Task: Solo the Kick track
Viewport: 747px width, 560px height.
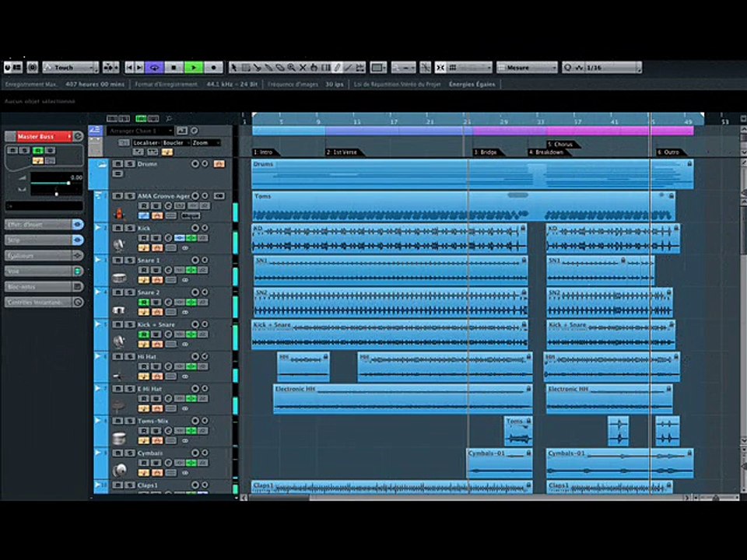Action: [129, 228]
